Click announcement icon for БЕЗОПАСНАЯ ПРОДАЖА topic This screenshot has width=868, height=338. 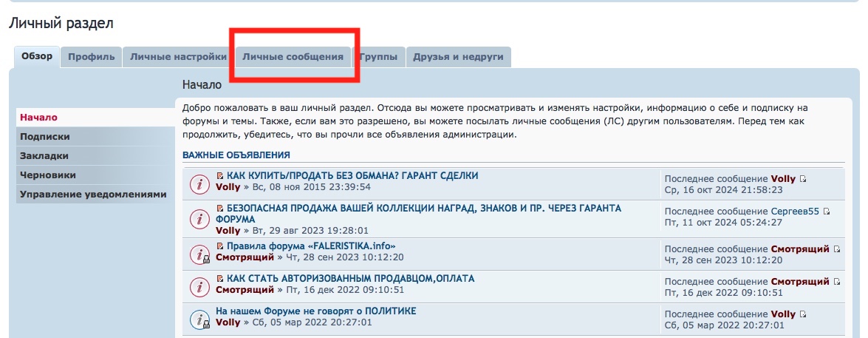coord(199,220)
